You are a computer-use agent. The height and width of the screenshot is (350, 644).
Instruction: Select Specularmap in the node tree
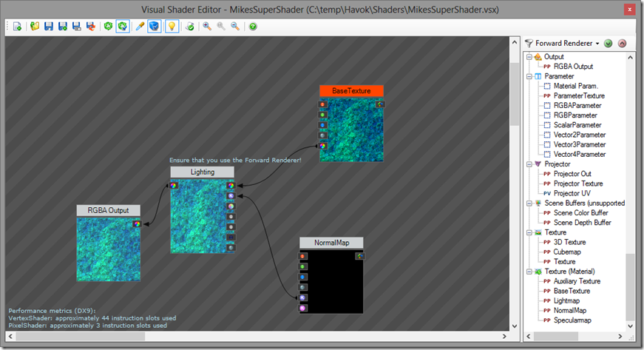[x=574, y=320]
